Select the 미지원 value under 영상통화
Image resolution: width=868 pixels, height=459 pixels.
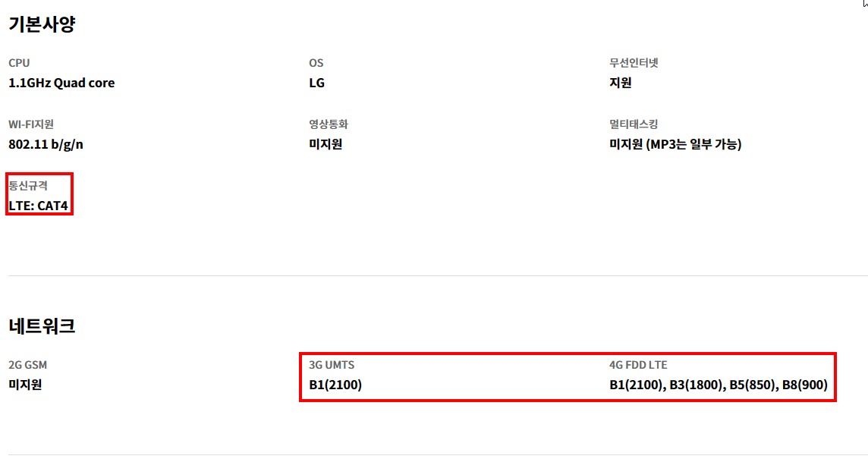pyautogui.click(x=325, y=144)
